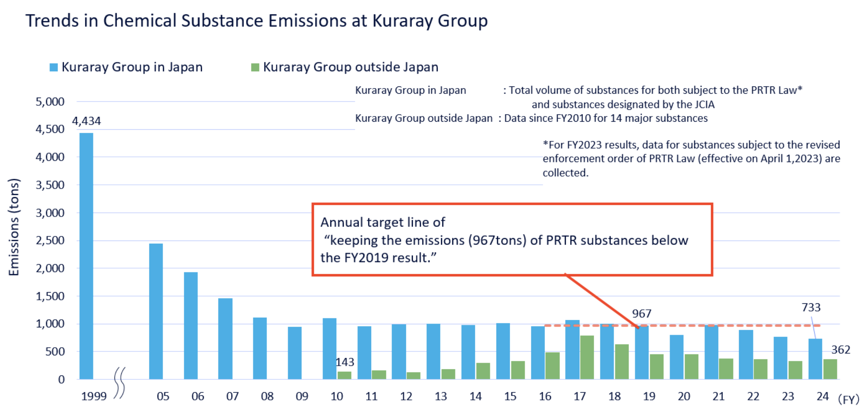
Task: Click the x-axis label '1999'
Action: tap(94, 397)
